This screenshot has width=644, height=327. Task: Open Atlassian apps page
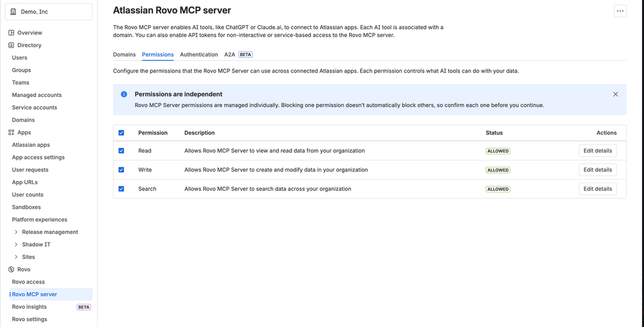(x=31, y=145)
